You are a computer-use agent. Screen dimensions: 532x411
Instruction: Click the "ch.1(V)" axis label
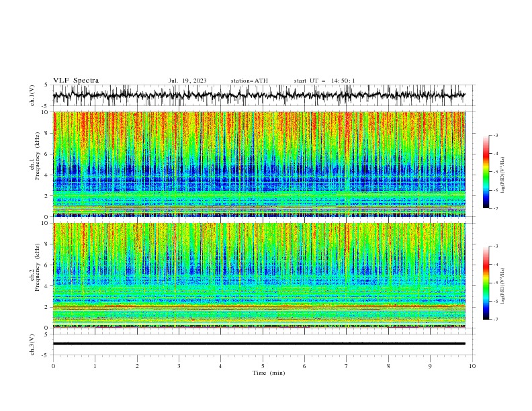pos(32,95)
